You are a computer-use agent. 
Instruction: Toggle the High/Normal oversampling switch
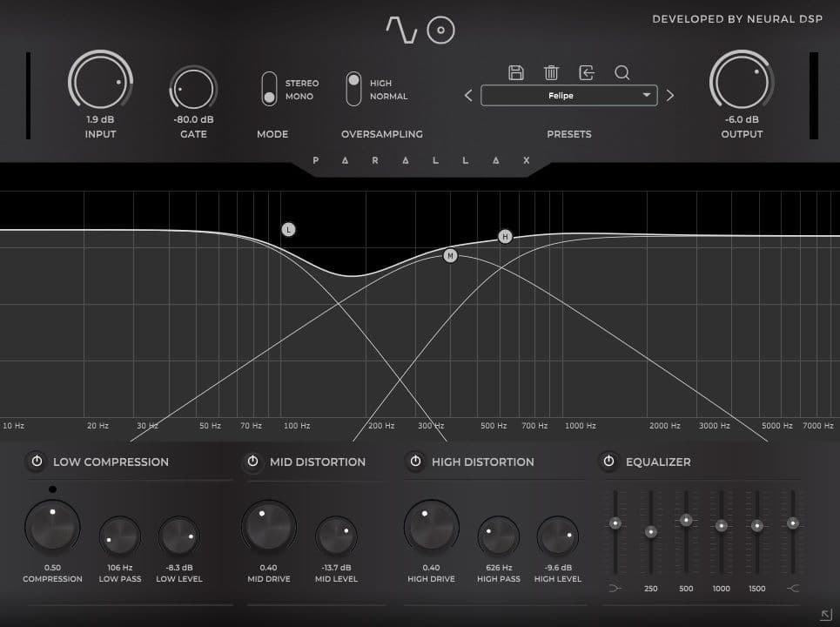click(x=353, y=90)
